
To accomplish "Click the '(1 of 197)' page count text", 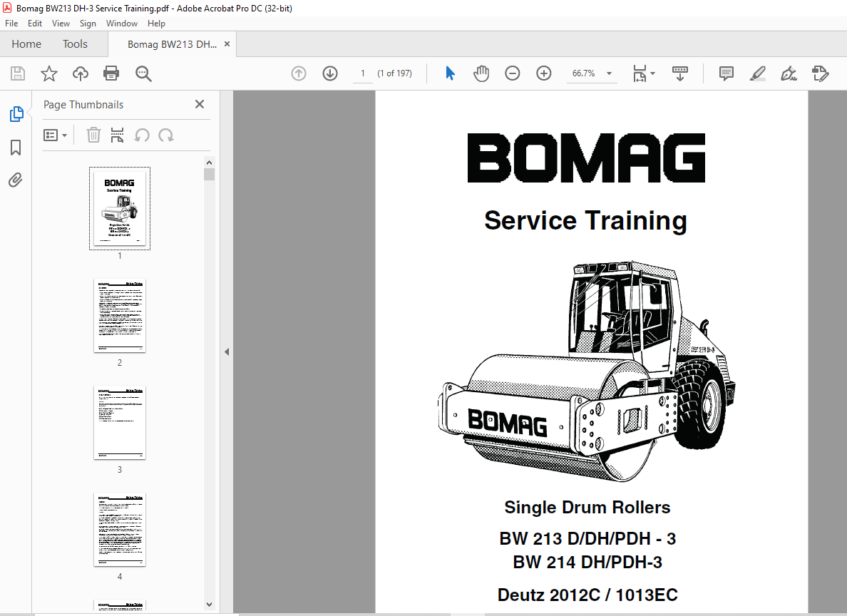I will [x=395, y=73].
